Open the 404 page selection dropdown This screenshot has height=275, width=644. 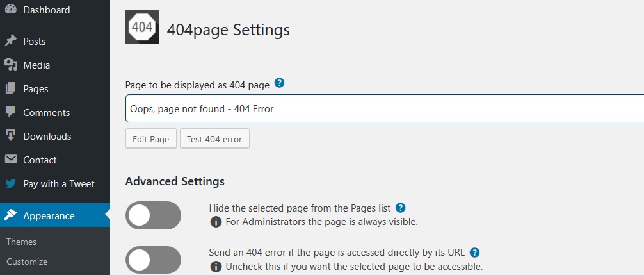click(x=385, y=108)
